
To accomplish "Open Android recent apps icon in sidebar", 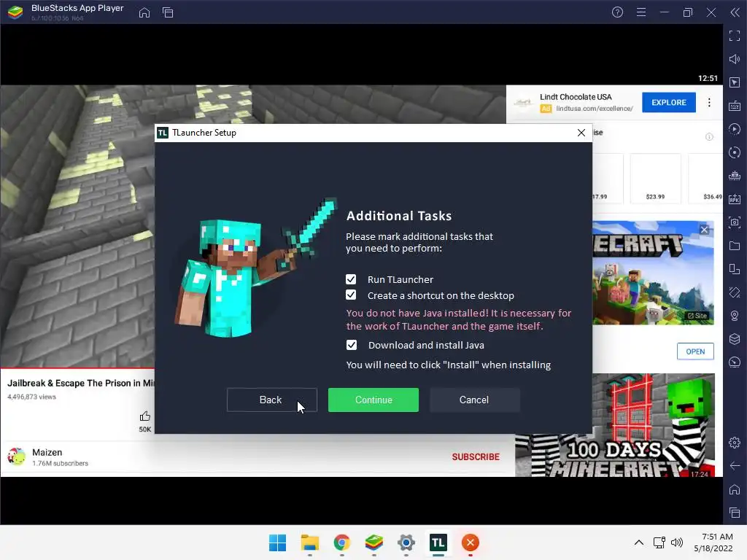I will [x=734, y=513].
